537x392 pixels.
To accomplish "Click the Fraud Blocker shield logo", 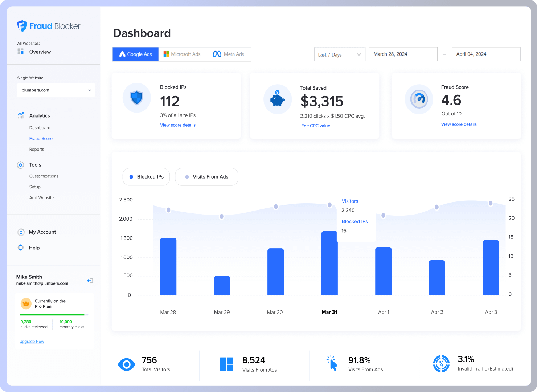I will [22, 26].
